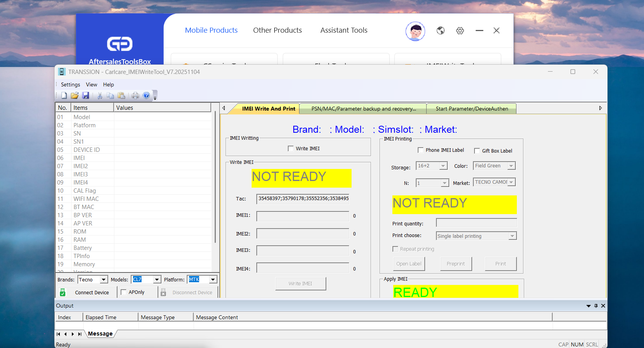Tick the Phone IMEI Label checkbox

coord(420,150)
